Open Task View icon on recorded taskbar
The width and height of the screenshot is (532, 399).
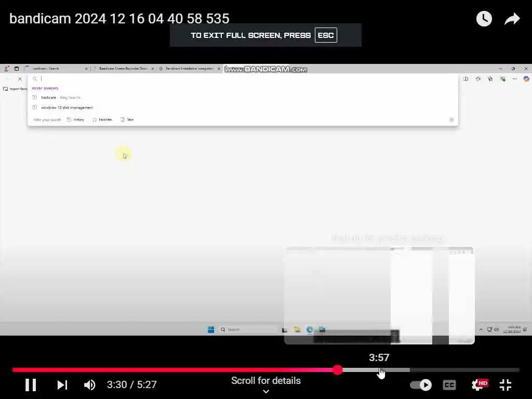(x=285, y=330)
